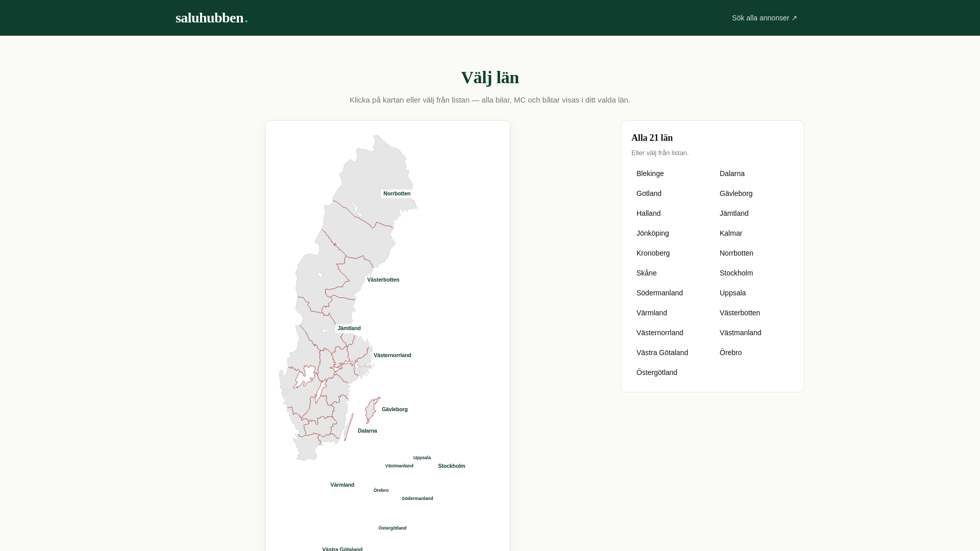Click the Gävleborg label on the map

coord(395,410)
